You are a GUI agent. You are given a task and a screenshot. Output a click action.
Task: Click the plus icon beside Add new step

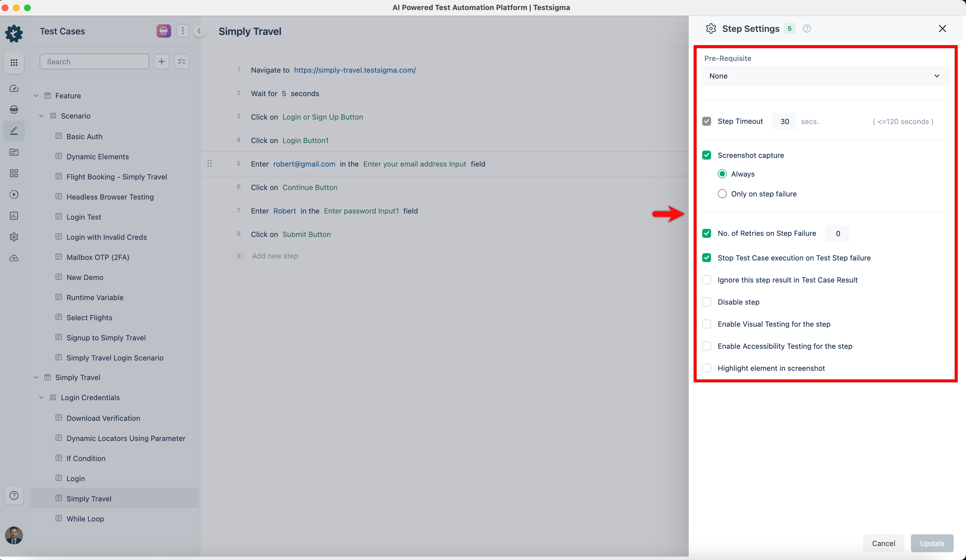coord(239,256)
